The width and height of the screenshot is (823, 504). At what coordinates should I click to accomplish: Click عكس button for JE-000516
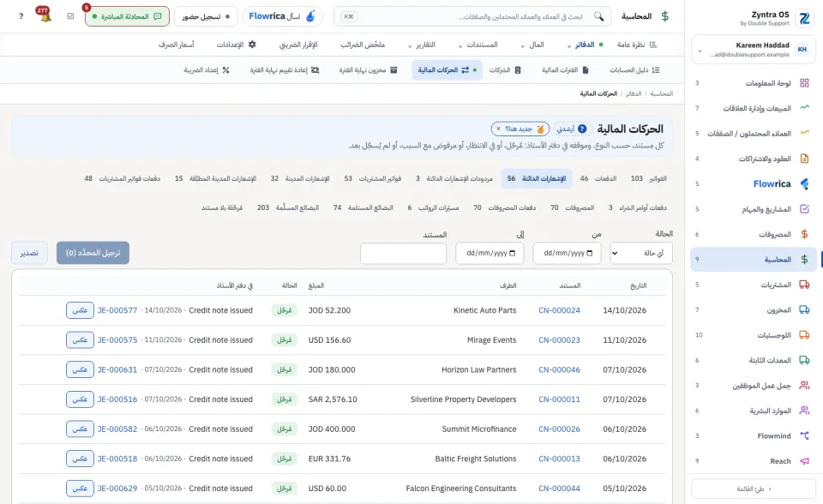pyautogui.click(x=80, y=399)
